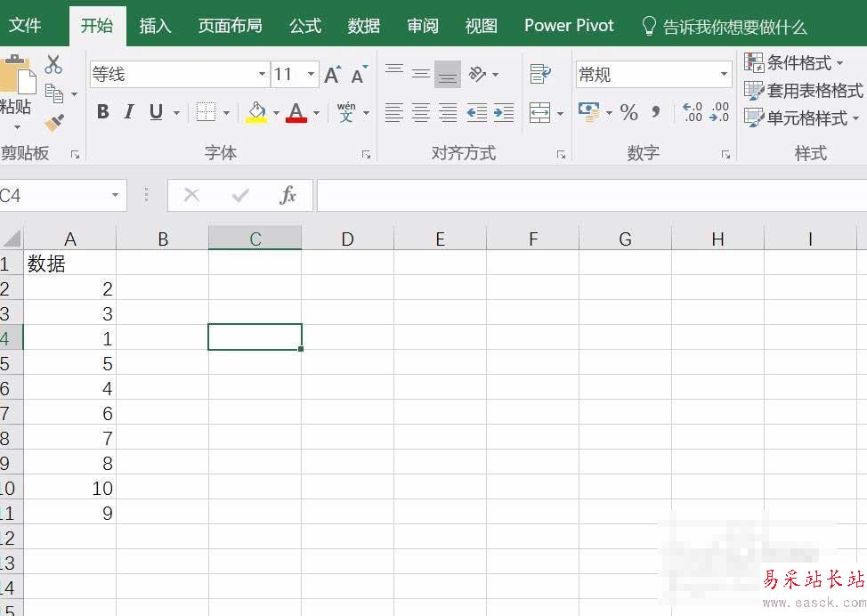Screen dimensions: 867x616
Task: Click the Merge and Center icon
Action: pos(539,113)
